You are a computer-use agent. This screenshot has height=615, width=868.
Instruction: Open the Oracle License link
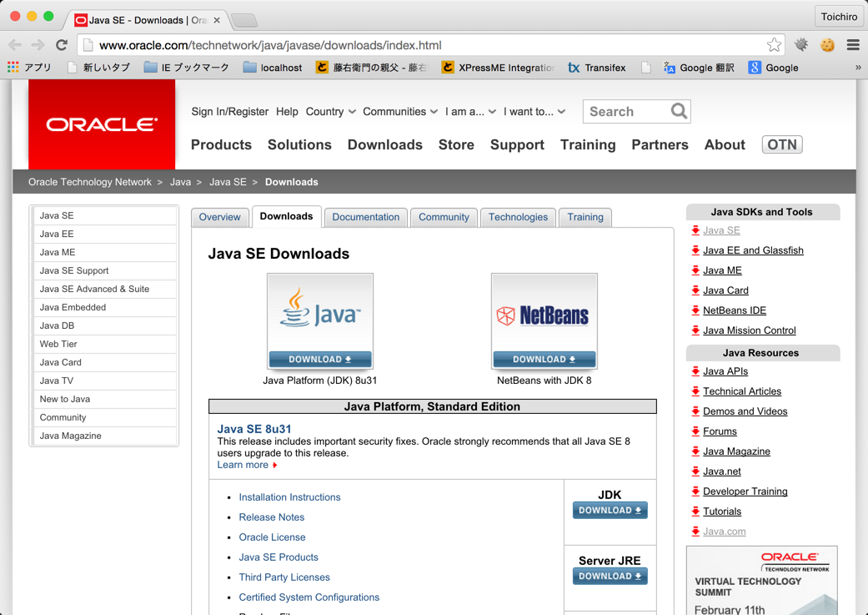click(x=272, y=537)
